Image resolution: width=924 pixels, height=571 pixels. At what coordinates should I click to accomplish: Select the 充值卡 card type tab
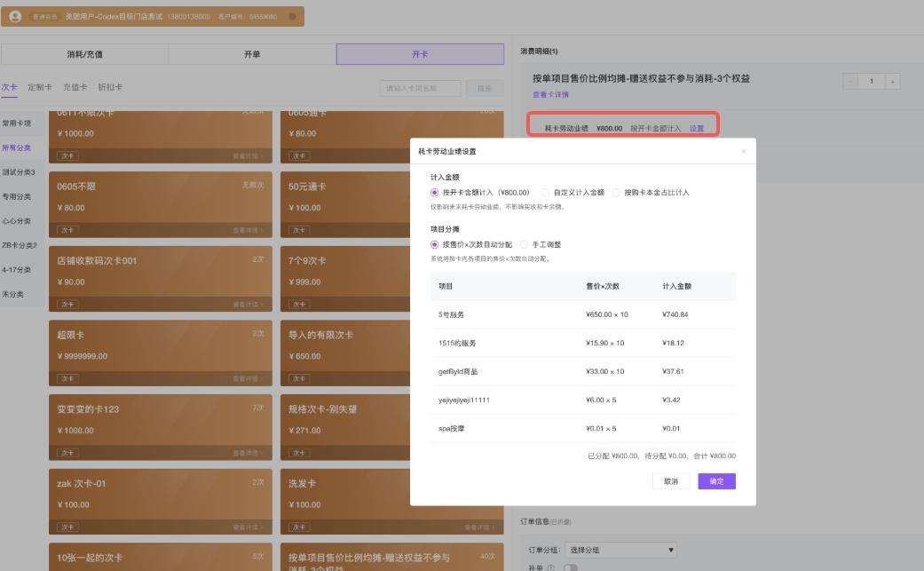pos(75,87)
